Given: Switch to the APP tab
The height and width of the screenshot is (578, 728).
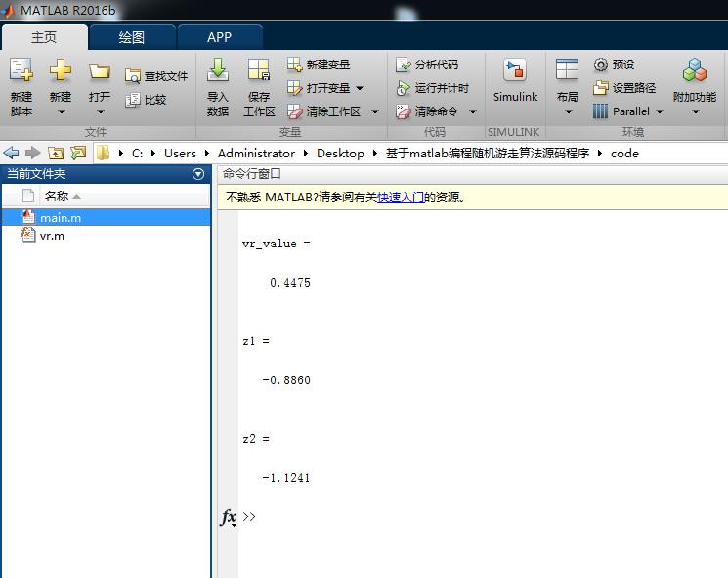Looking at the screenshot, I should (x=220, y=37).
